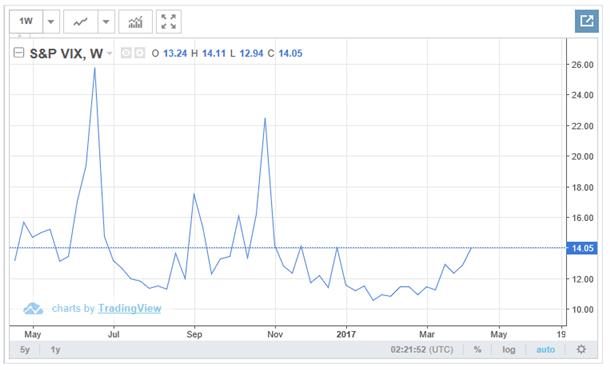Toggle the percentage scale option
610x370 pixels.
477,349
